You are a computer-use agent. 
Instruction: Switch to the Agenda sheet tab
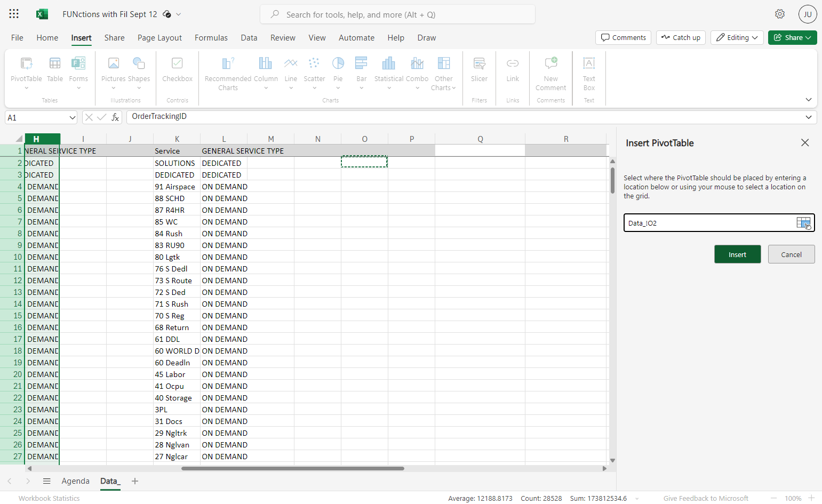coord(75,481)
